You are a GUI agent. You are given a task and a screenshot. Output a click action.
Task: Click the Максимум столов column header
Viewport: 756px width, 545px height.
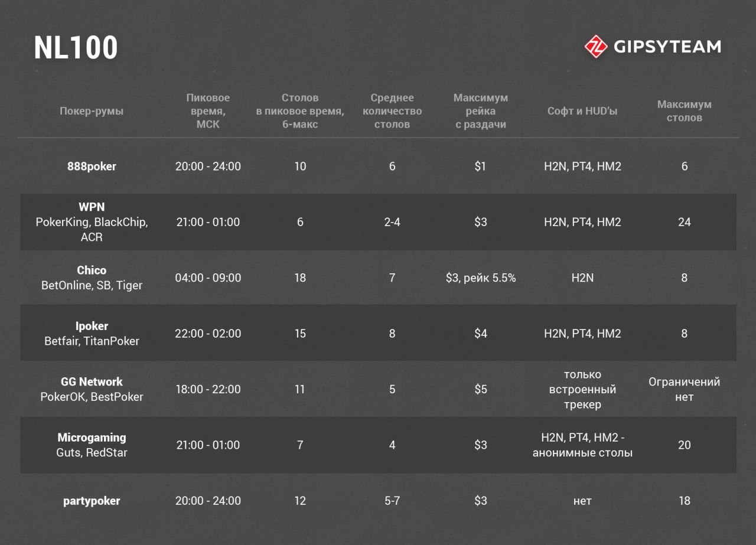(684, 111)
